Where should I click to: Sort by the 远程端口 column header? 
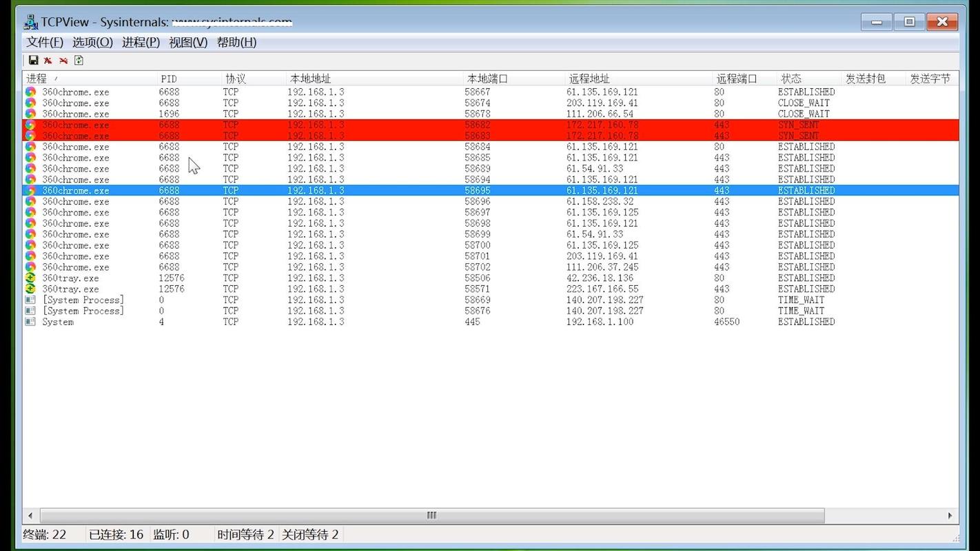click(744, 79)
